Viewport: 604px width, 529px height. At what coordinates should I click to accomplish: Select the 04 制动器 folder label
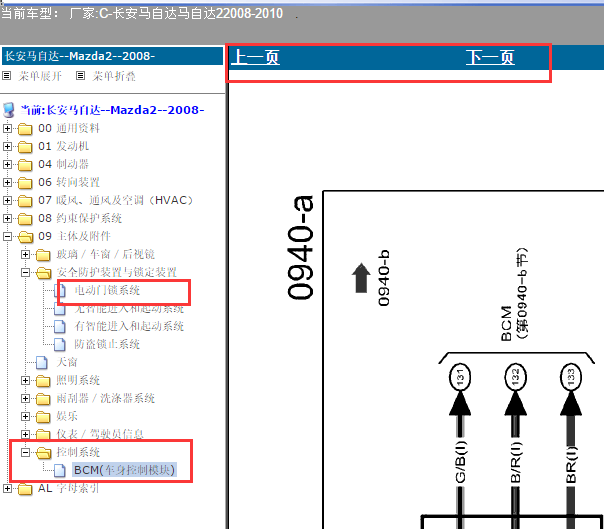click(64, 165)
